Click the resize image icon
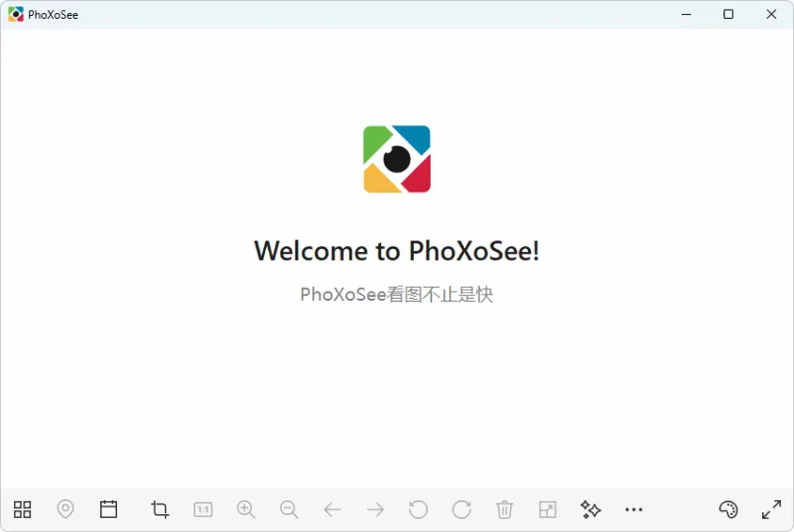 548,510
